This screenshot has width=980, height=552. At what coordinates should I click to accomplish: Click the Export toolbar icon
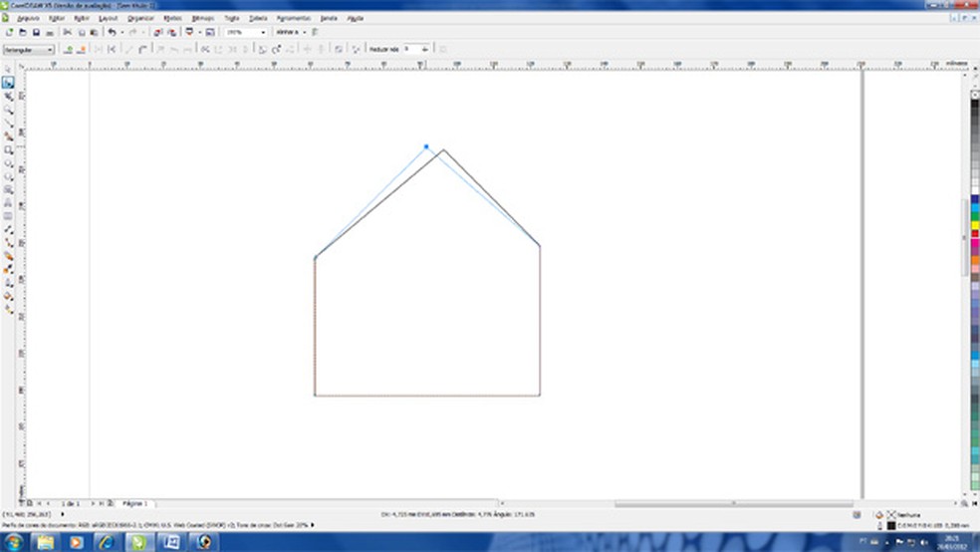(x=172, y=32)
